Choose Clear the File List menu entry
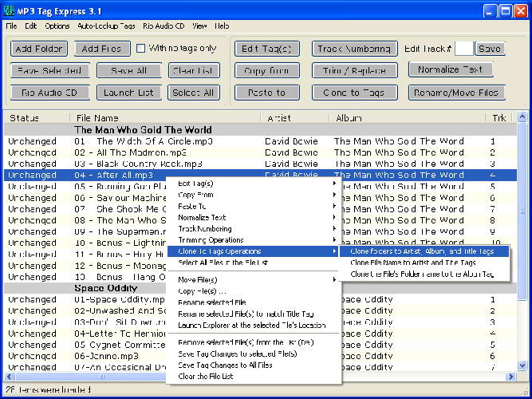 [x=253, y=376]
